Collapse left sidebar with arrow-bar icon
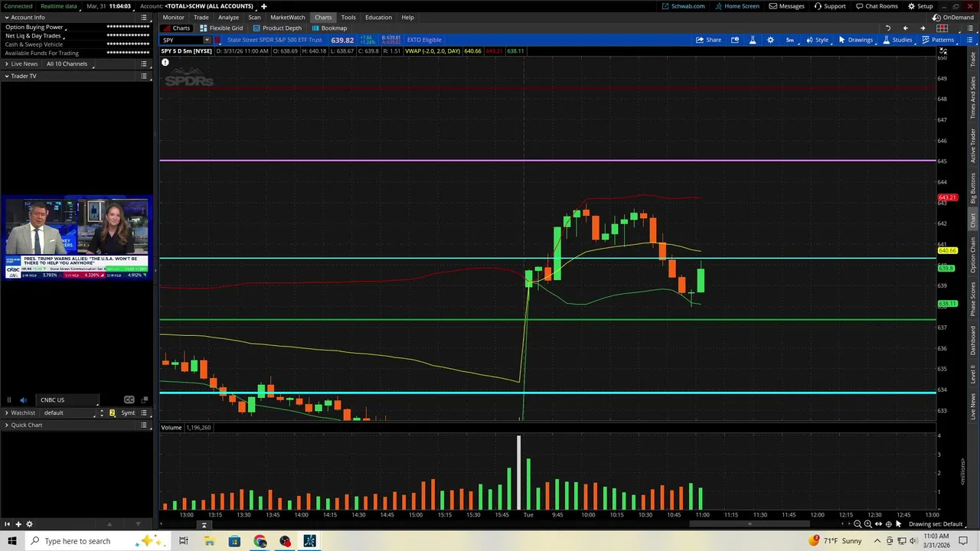 [x=7, y=524]
